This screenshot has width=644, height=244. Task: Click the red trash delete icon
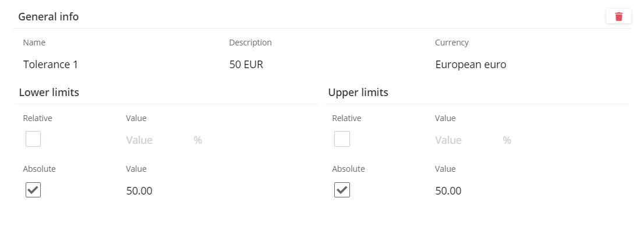point(618,16)
